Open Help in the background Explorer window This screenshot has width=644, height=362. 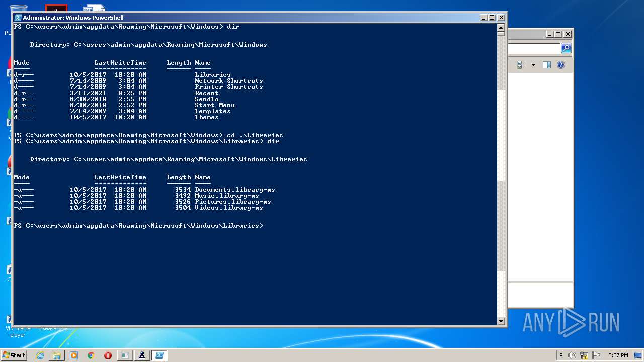pyautogui.click(x=561, y=65)
